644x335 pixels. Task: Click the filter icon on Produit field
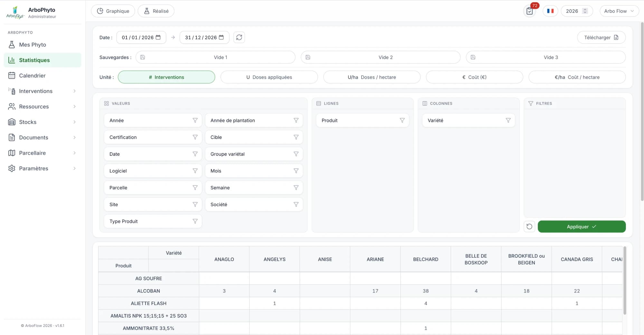pyautogui.click(x=402, y=120)
